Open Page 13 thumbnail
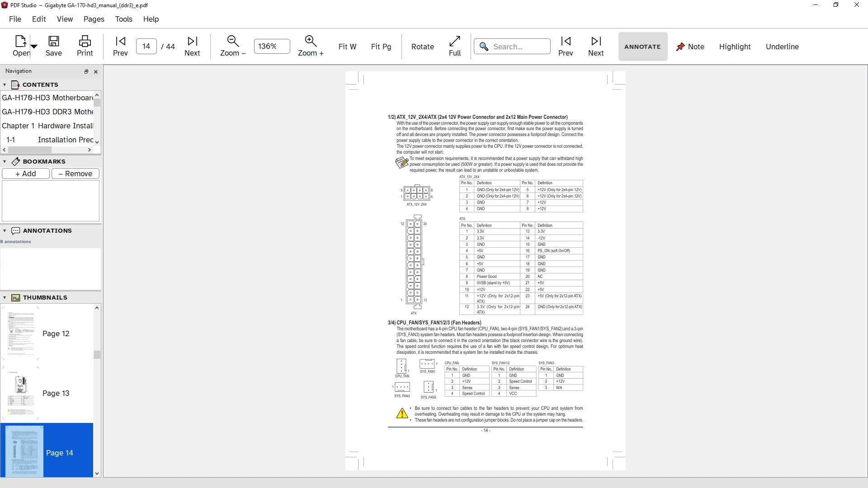 (x=47, y=393)
